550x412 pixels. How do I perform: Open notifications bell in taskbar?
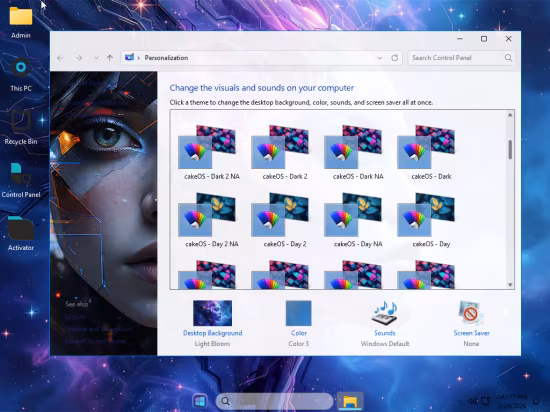536,401
